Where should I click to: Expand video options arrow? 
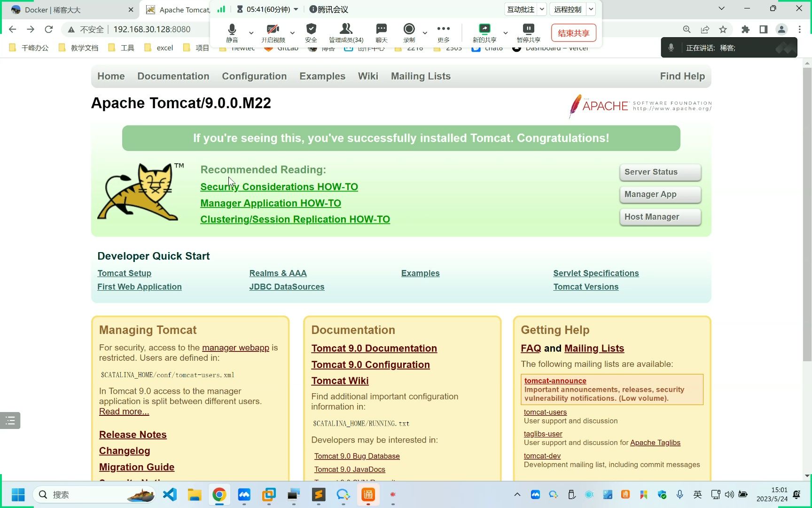(292, 33)
